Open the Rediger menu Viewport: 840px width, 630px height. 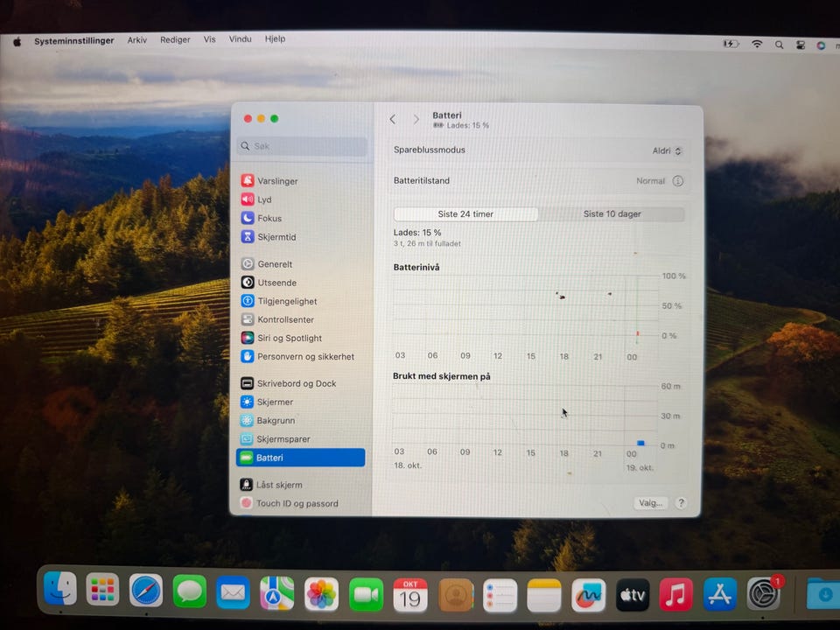click(x=175, y=39)
